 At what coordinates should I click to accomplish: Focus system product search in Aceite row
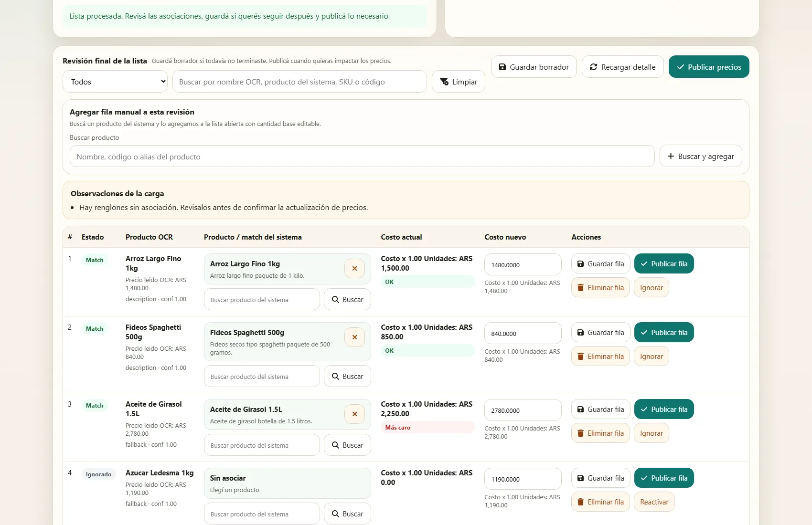click(x=262, y=445)
